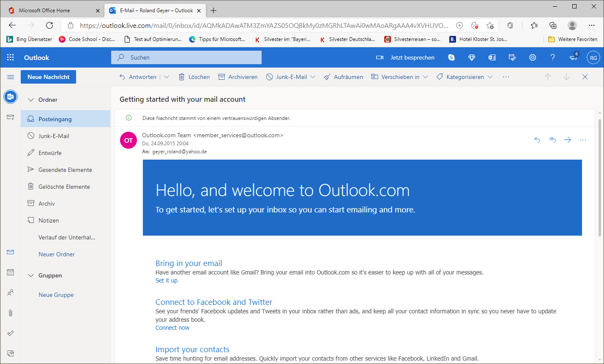Open the To Do checkmark icon
The width and height of the screenshot is (604, 364).
tap(11, 333)
